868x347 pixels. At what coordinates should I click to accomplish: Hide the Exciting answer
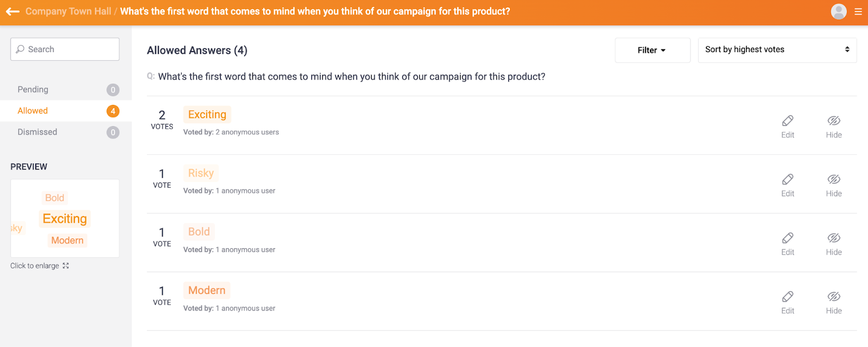point(834,121)
